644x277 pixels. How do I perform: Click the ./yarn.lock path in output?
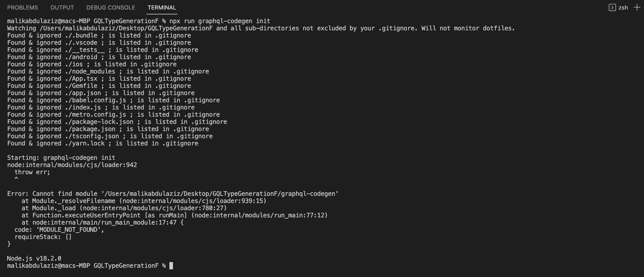[85, 143]
